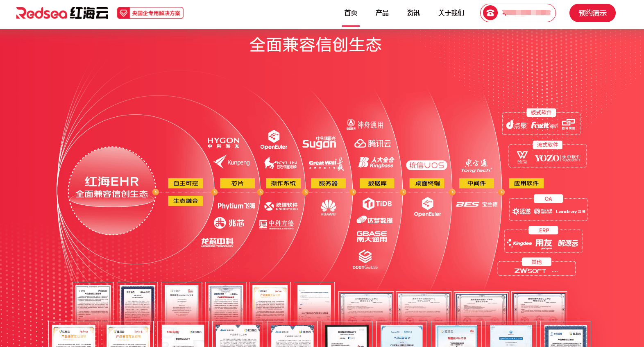Click the 板式软件 group label
Viewport: 644px width, 347px height.
point(541,112)
